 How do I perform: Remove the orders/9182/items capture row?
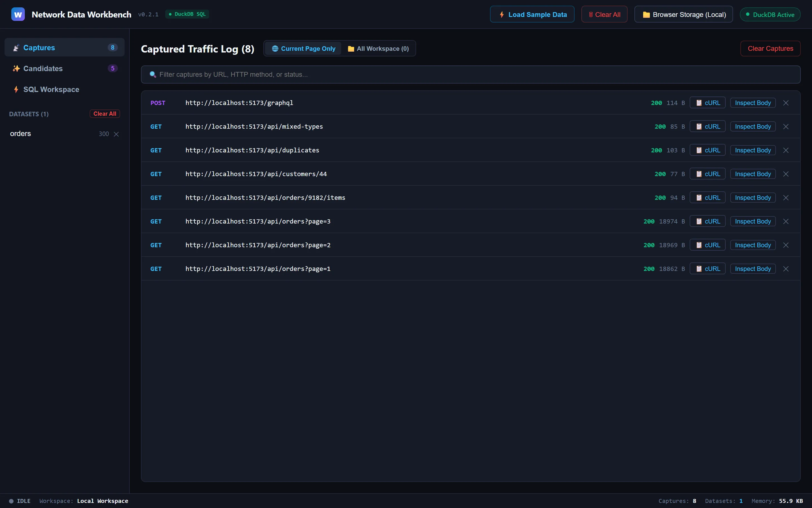(786, 198)
